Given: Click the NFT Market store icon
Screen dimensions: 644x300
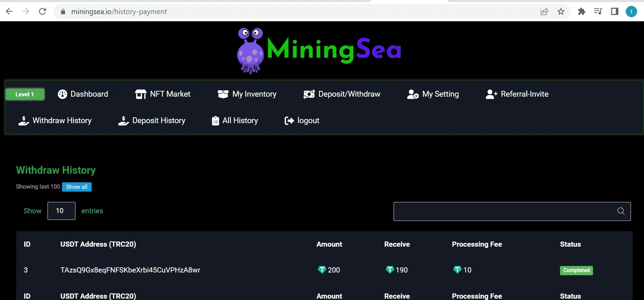Looking at the screenshot, I should [x=141, y=94].
